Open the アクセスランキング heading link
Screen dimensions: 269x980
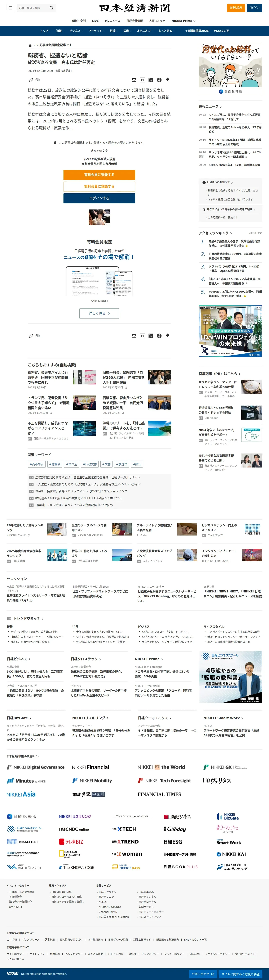pos(215,233)
